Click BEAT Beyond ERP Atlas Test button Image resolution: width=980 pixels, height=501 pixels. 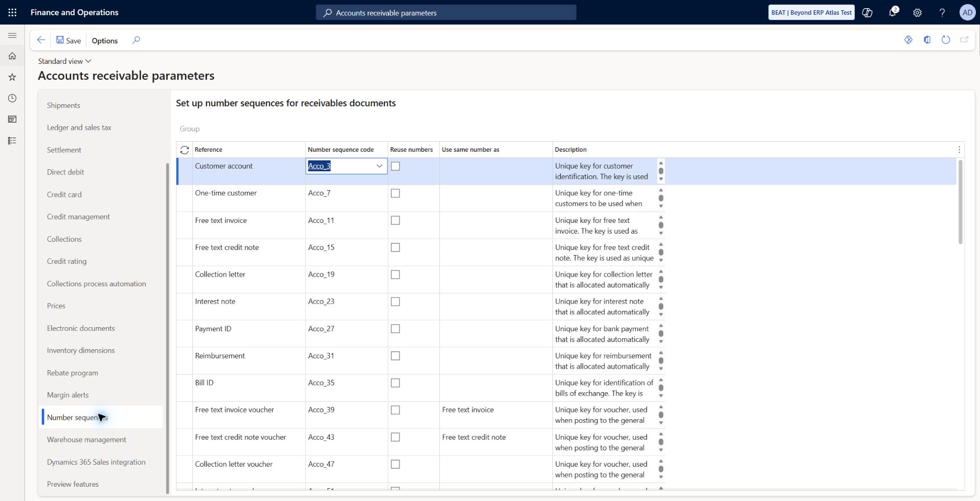811,12
